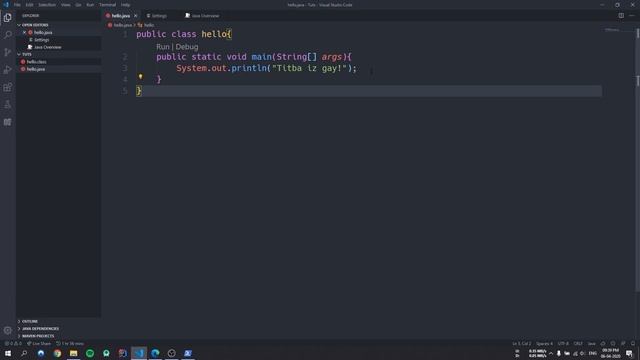Click the taskbar clock and date
The image size is (640, 360).
(x=610, y=353)
